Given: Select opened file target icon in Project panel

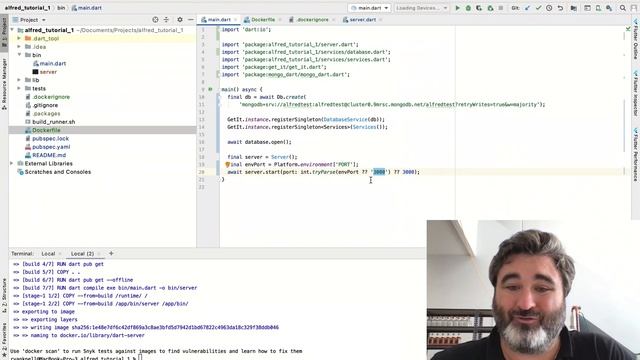Looking at the screenshot, I should click(155, 20).
